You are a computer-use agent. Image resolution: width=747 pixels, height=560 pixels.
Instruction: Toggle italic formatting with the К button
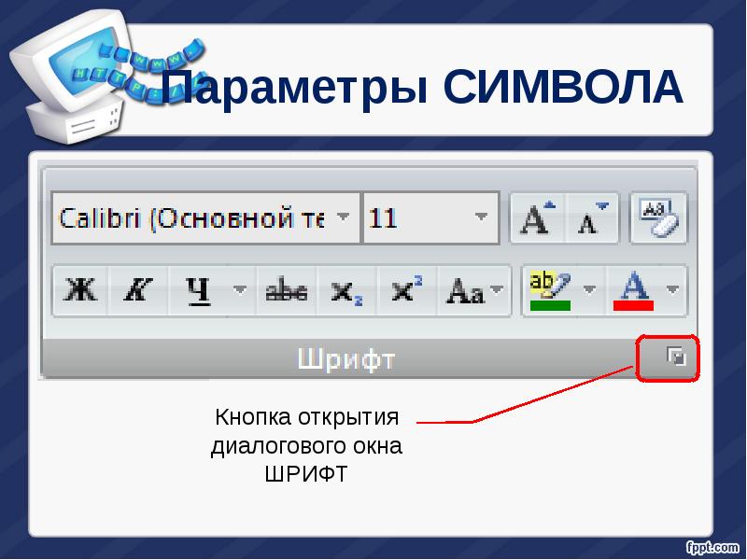click(x=137, y=289)
